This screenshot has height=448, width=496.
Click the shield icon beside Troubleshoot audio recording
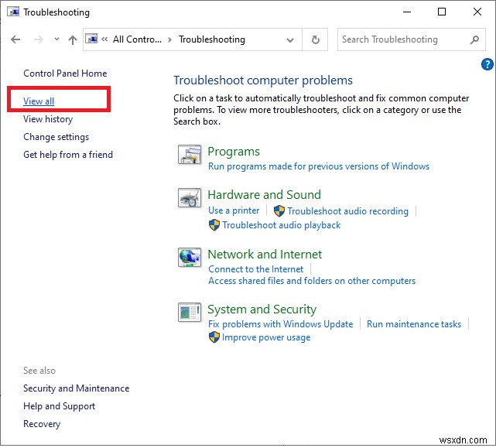point(279,211)
